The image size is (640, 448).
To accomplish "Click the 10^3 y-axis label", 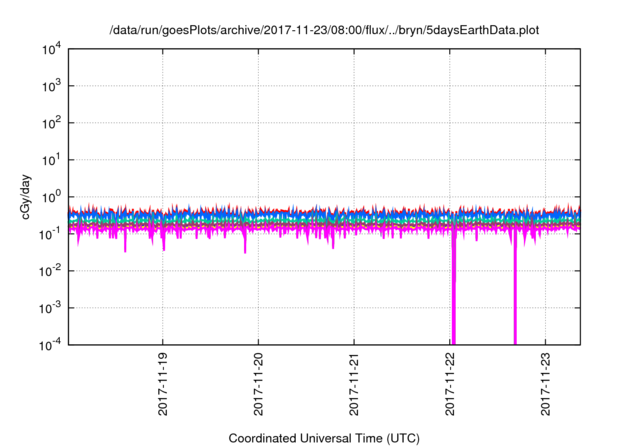I will click(x=51, y=86).
